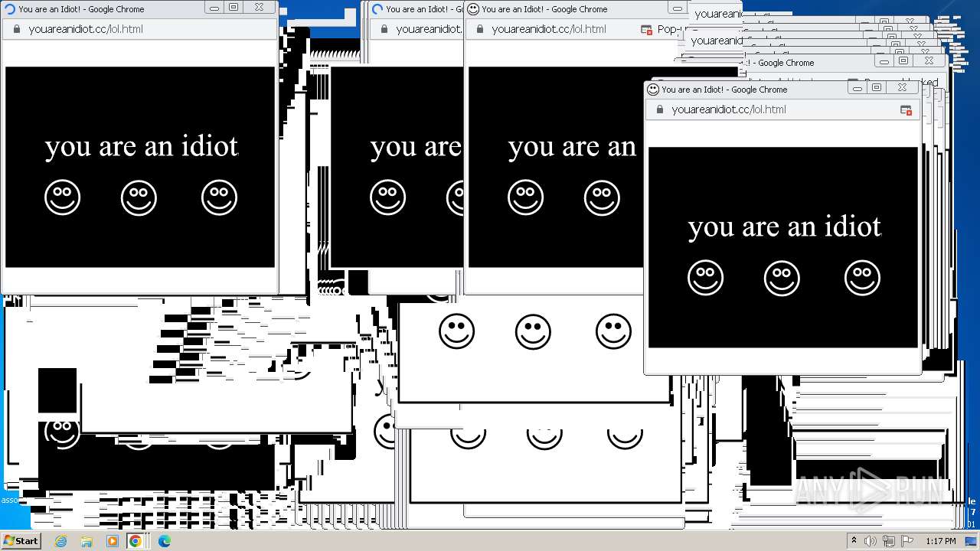Click the pop-up blocked icon in the front window
Viewport: 980px width, 551px height.
pos(906,110)
